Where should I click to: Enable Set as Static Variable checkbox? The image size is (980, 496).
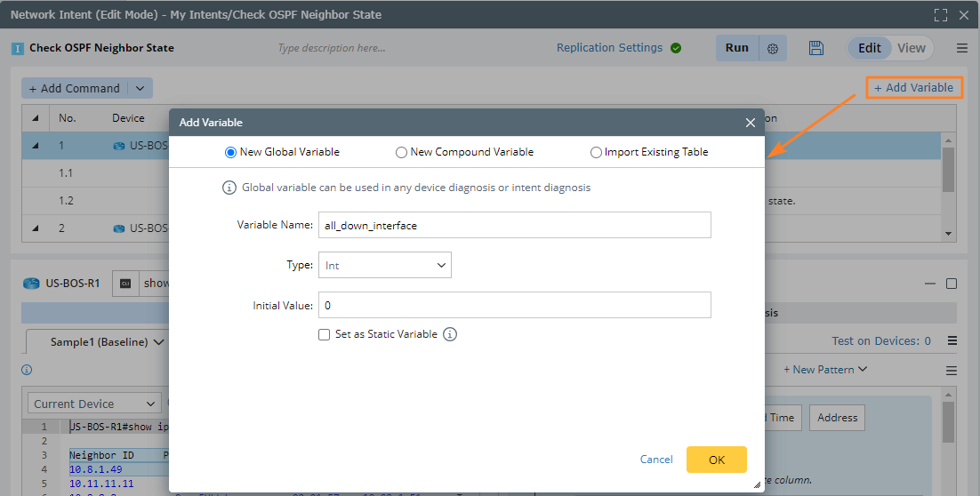324,335
